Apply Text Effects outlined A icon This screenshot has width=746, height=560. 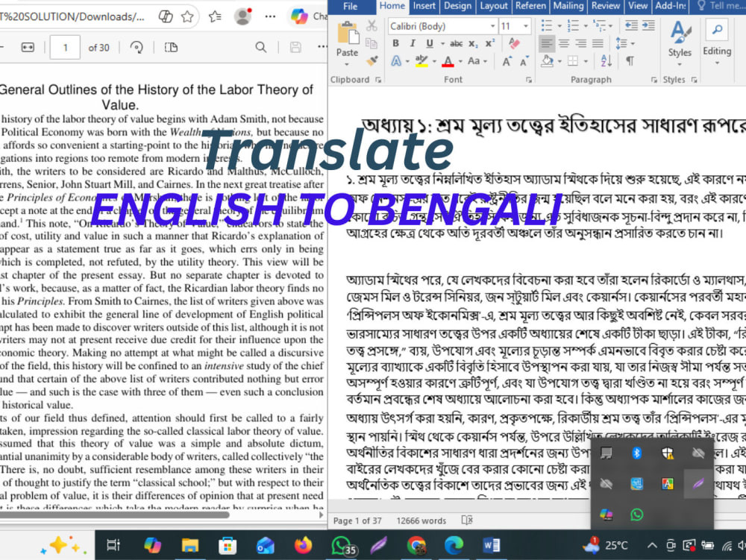click(396, 61)
